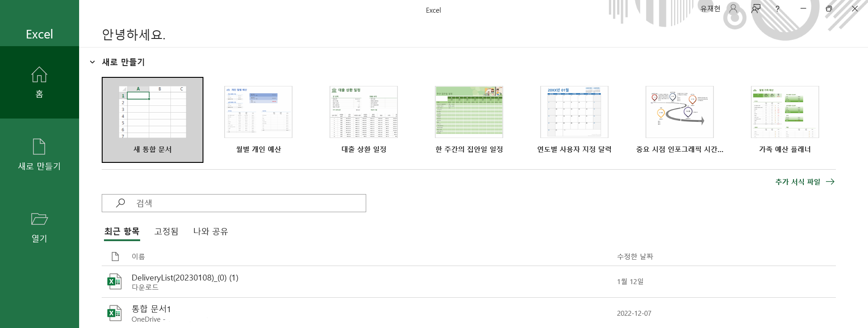Click the Excel file icon beside 통합 문서1
868x328 pixels.
114,312
